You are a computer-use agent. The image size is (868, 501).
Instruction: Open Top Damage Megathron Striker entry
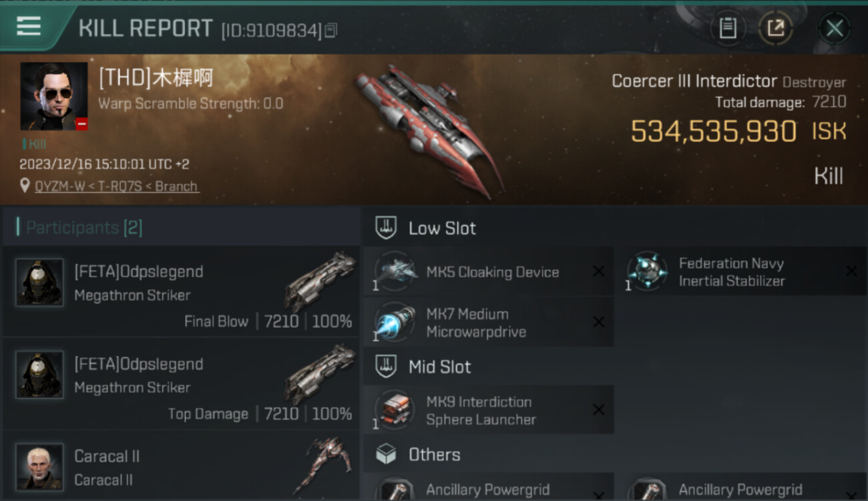[181, 384]
